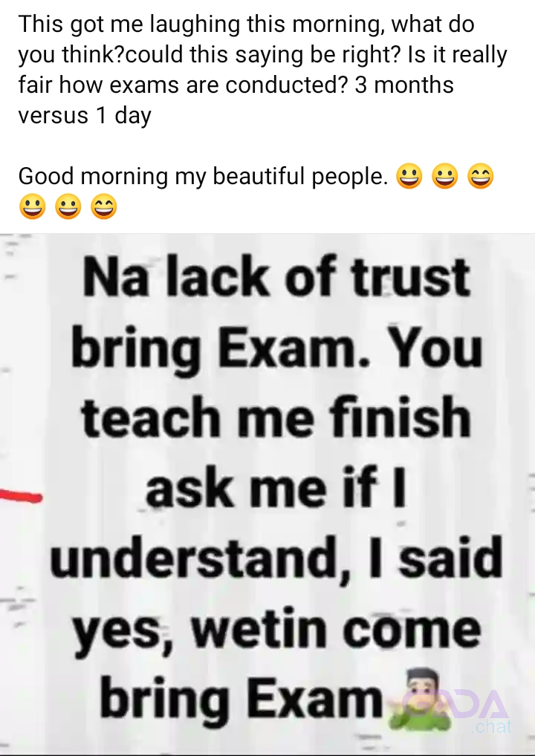
Task: Click the "understand, I said" text line
Action: pyautogui.click(x=276, y=559)
